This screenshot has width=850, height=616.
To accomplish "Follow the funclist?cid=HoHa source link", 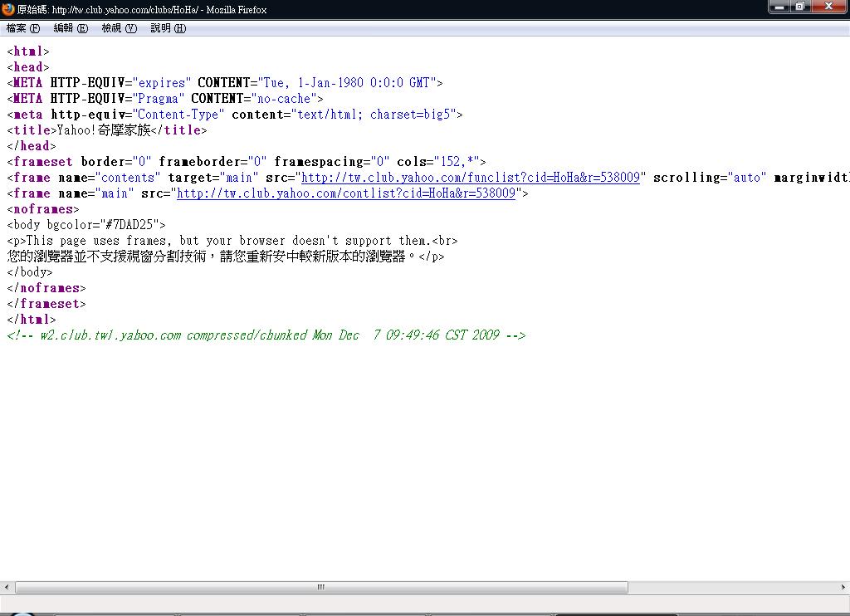I will tap(470, 178).
